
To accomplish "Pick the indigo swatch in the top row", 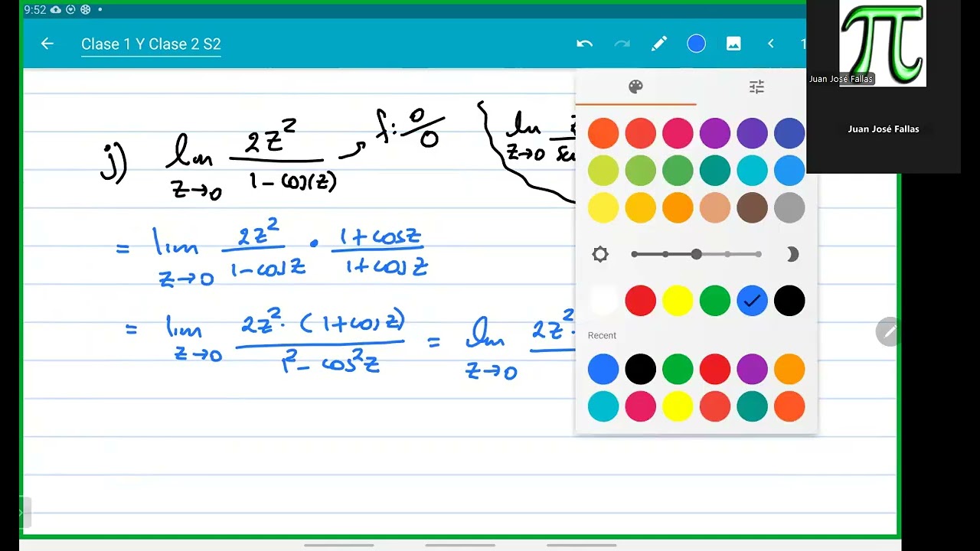I will pyautogui.click(x=789, y=133).
